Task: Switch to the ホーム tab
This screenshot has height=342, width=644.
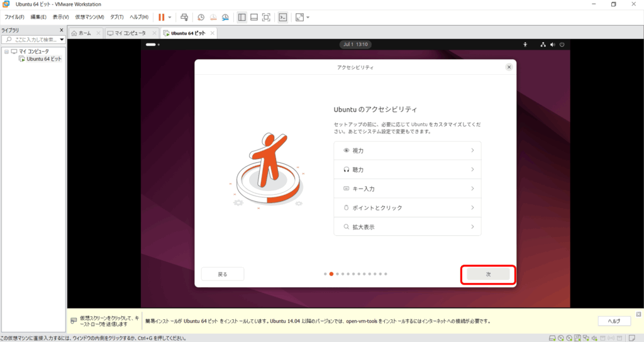Action: tap(81, 33)
